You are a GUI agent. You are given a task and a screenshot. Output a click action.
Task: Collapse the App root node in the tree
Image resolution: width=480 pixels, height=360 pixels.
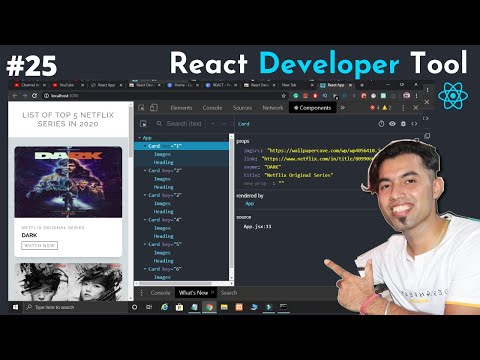(x=139, y=138)
